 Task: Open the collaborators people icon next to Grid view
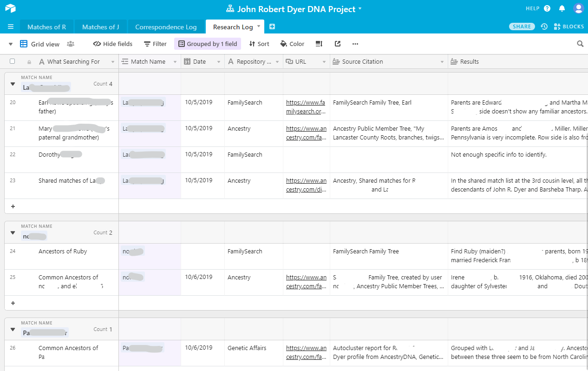pos(71,44)
